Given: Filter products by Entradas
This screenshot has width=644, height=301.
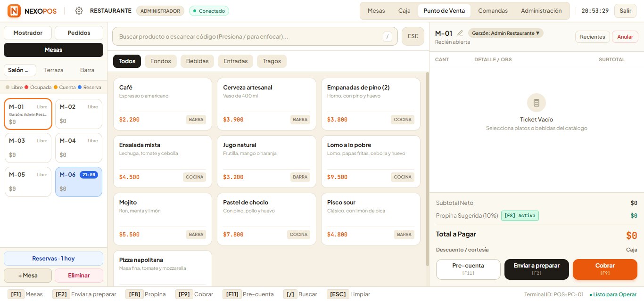Looking at the screenshot, I should (235, 61).
